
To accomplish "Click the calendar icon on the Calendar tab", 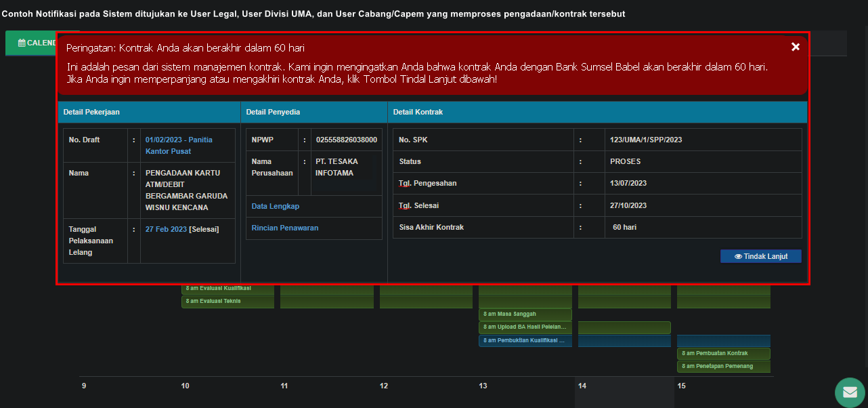I will [x=22, y=43].
